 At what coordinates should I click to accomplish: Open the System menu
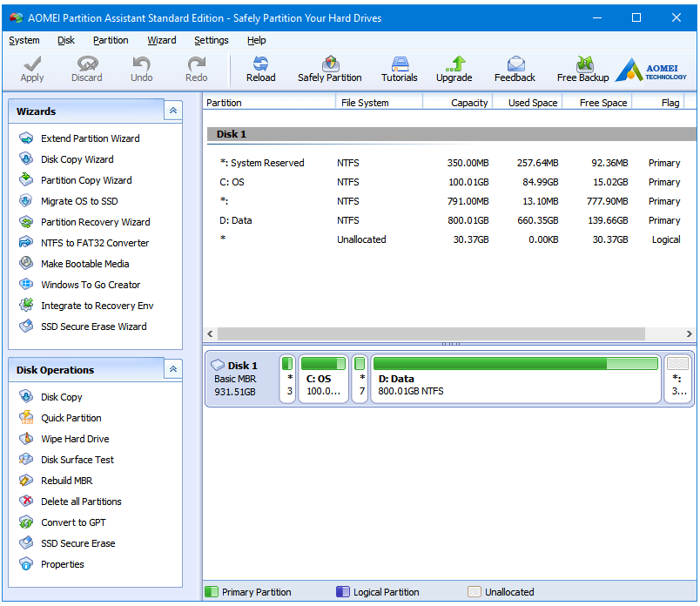[24, 40]
